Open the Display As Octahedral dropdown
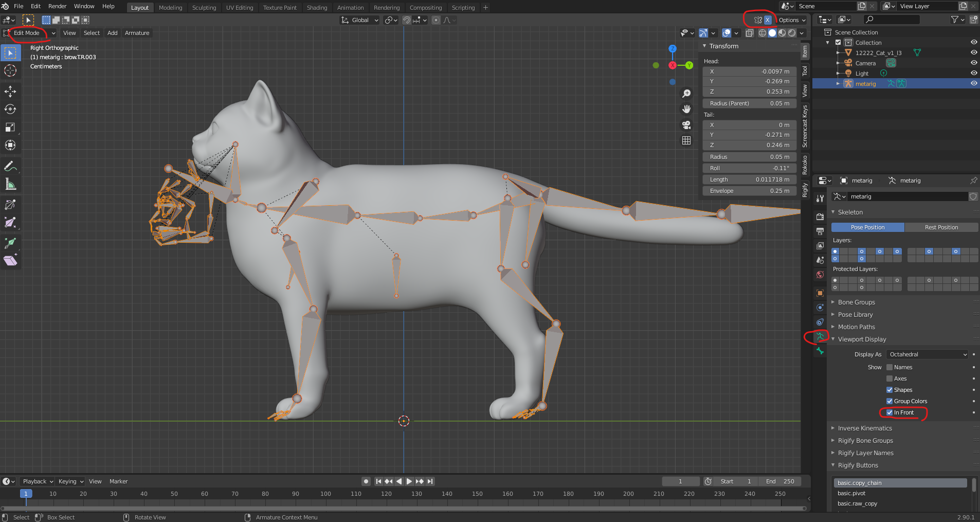Image resolution: width=980 pixels, height=522 pixels. [x=928, y=354]
